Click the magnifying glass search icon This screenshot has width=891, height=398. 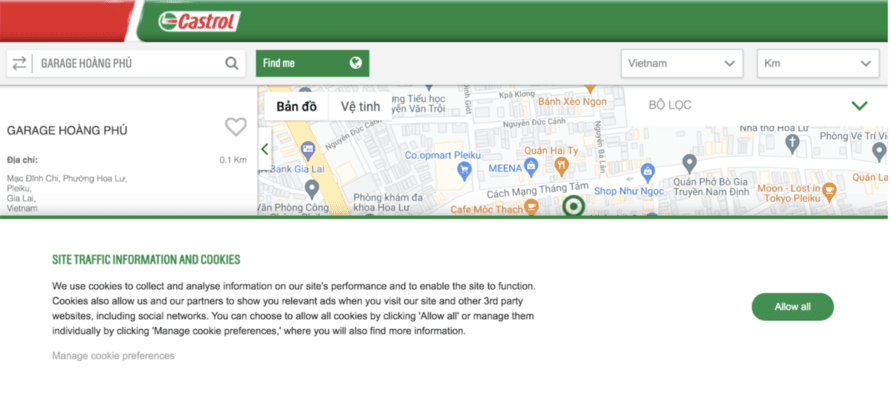pos(232,63)
